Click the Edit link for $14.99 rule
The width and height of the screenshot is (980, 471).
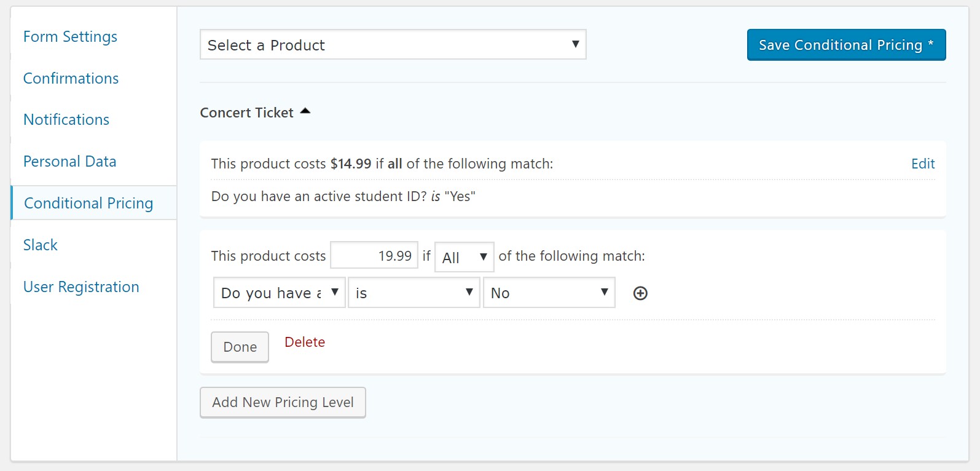[923, 164]
